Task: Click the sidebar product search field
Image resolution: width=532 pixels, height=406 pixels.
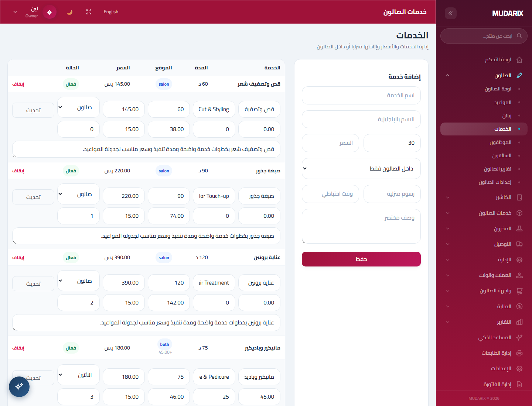Action: coord(484,36)
